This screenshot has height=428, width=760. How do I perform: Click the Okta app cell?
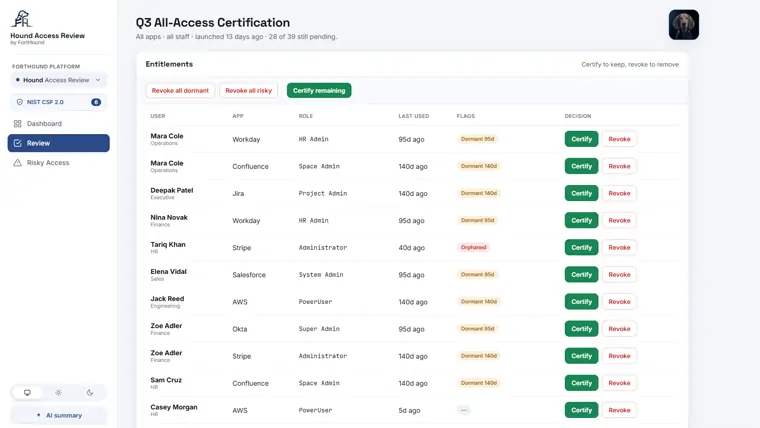click(x=239, y=329)
